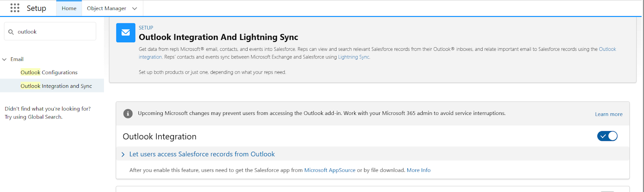Open the Object Manager tab
This screenshot has width=644, height=192.
[x=106, y=8]
